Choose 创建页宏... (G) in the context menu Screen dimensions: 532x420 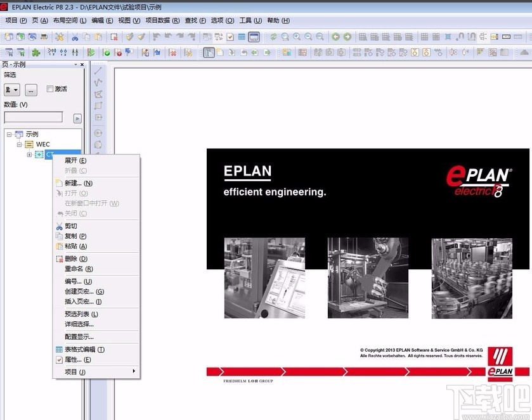96,291
